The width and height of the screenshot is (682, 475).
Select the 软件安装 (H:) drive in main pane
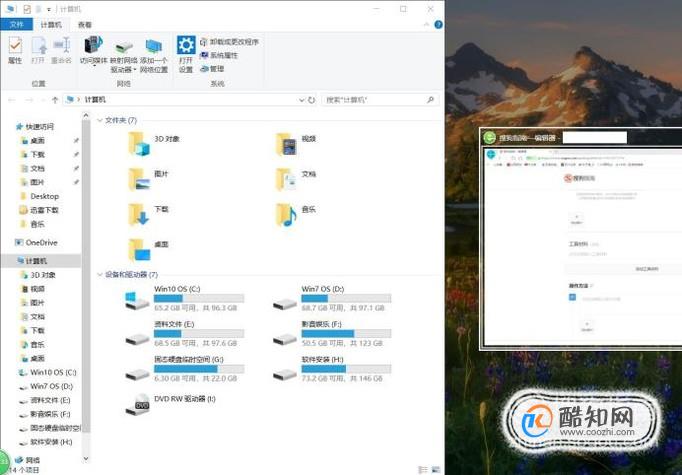(x=332, y=369)
